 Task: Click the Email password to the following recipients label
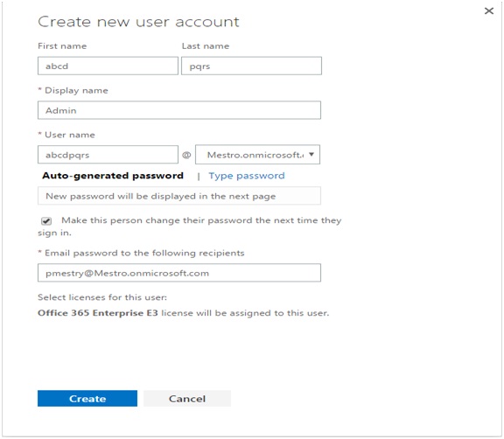(x=144, y=253)
